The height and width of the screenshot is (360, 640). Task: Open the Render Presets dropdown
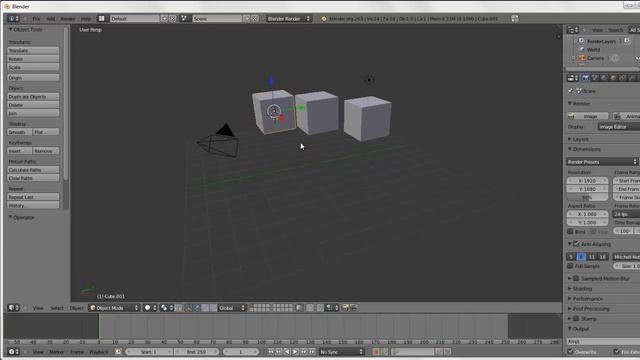(602, 162)
